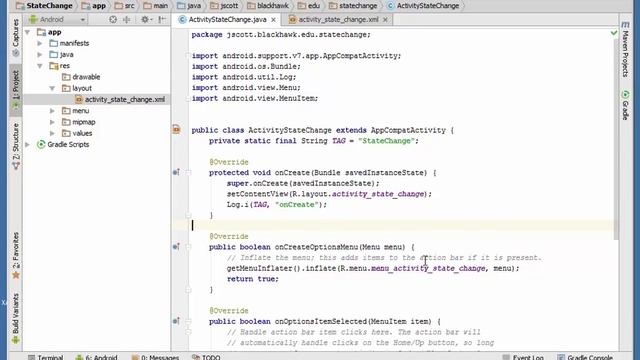
Task: Click the blackhawk breadcrumb
Action: tap(268, 6)
